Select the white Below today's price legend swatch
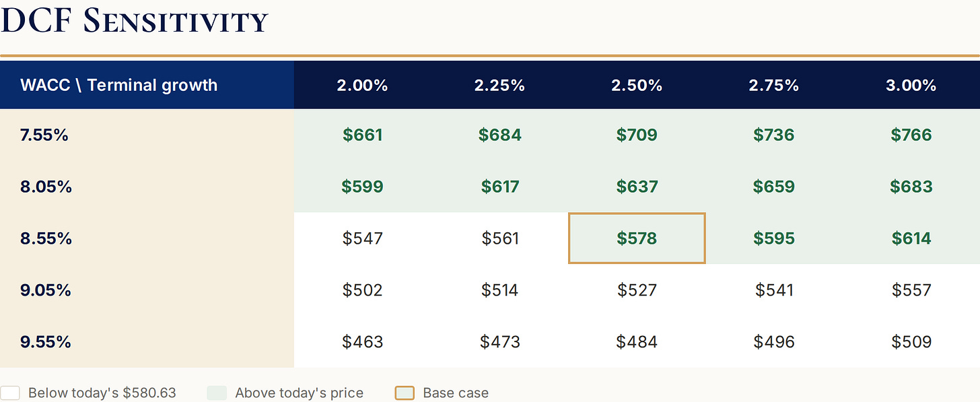Screen dimensions: 980x402 [9, 393]
